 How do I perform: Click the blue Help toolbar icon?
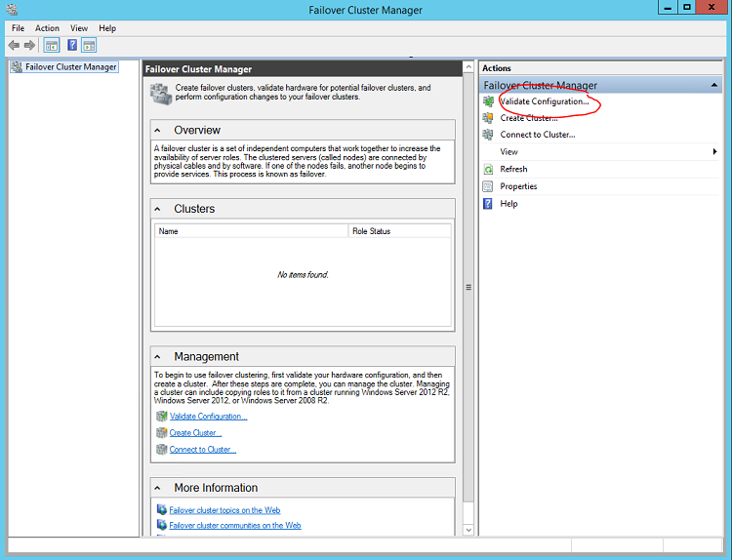point(72,45)
